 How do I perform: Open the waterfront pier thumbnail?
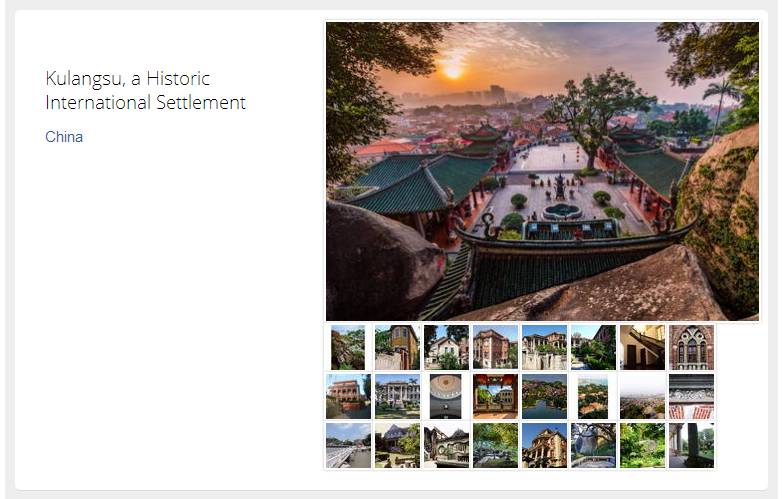click(x=348, y=445)
